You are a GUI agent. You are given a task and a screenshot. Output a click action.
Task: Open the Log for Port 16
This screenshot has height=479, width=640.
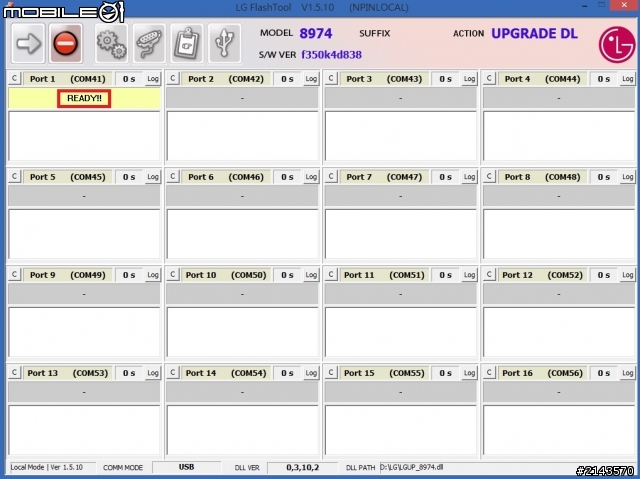pyautogui.click(x=628, y=373)
